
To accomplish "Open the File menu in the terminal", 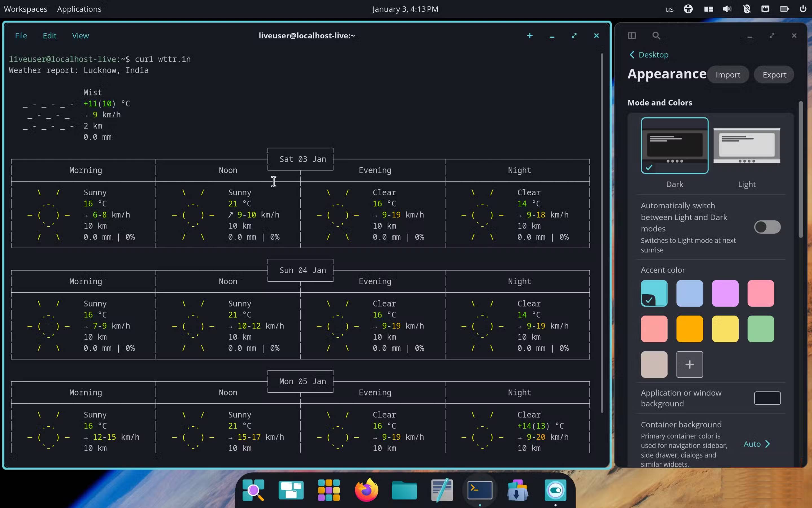I will pyautogui.click(x=21, y=36).
